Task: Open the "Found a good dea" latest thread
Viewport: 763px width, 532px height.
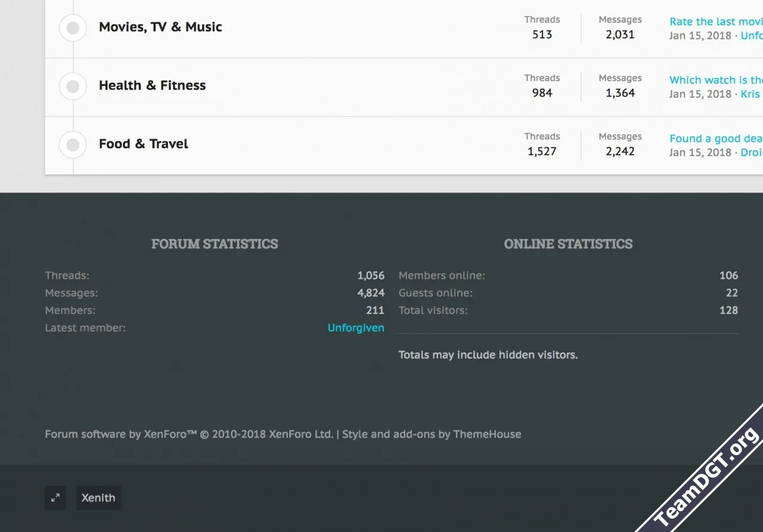Action: (715, 138)
